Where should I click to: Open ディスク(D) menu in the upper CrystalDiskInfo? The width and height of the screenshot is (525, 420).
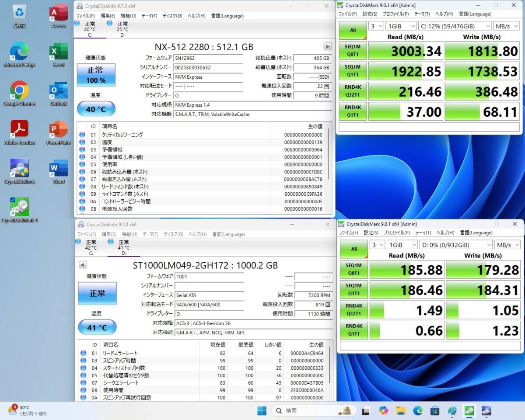pos(172,16)
